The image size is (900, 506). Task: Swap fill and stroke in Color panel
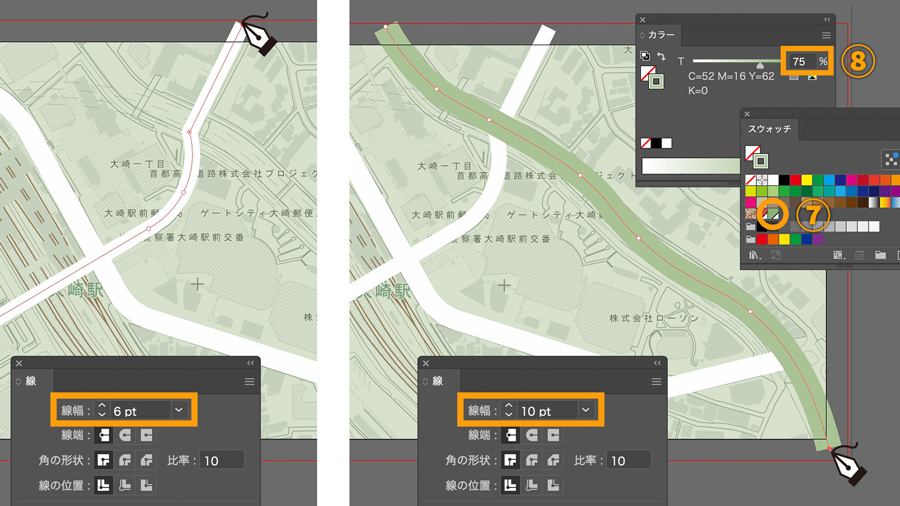click(x=661, y=56)
